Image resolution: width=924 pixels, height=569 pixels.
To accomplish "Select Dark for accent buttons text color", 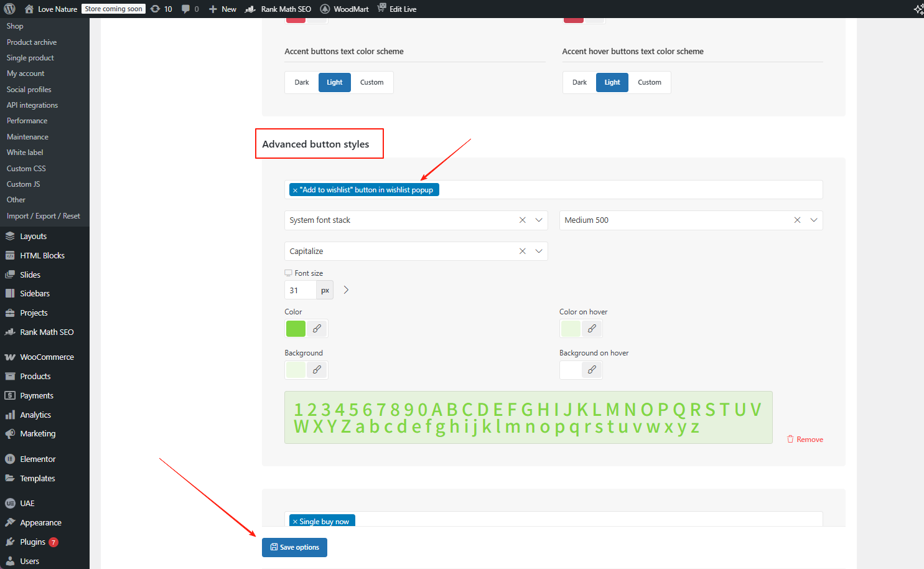I will [302, 82].
